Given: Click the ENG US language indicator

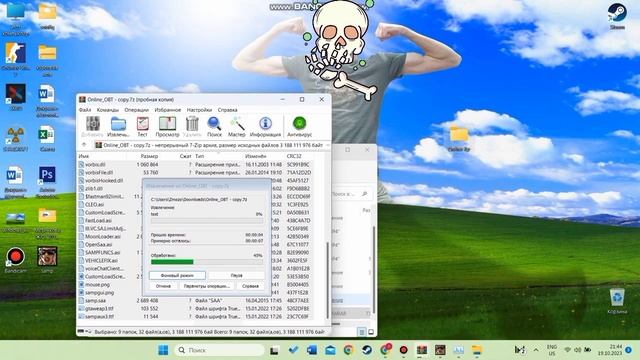Looking at the screenshot, I should click(x=552, y=350).
